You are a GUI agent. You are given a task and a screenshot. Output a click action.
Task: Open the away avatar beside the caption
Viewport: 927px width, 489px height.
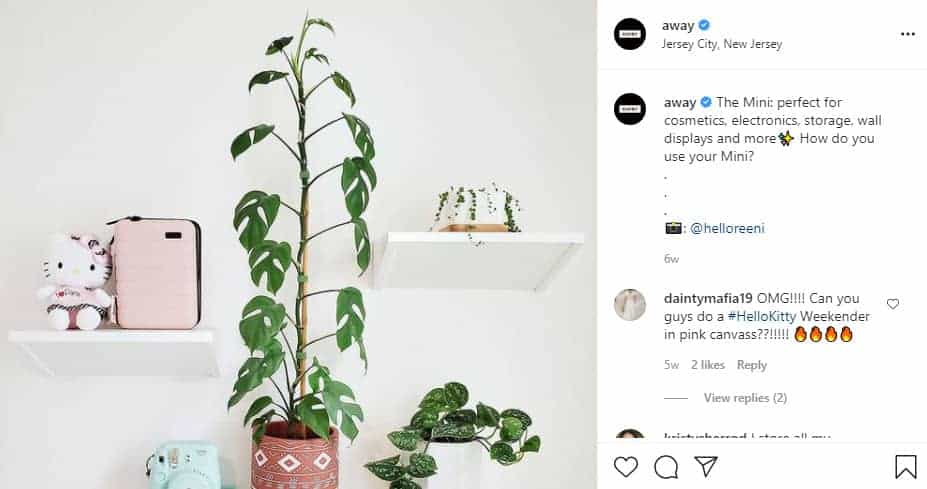click(x=630, y=109)
